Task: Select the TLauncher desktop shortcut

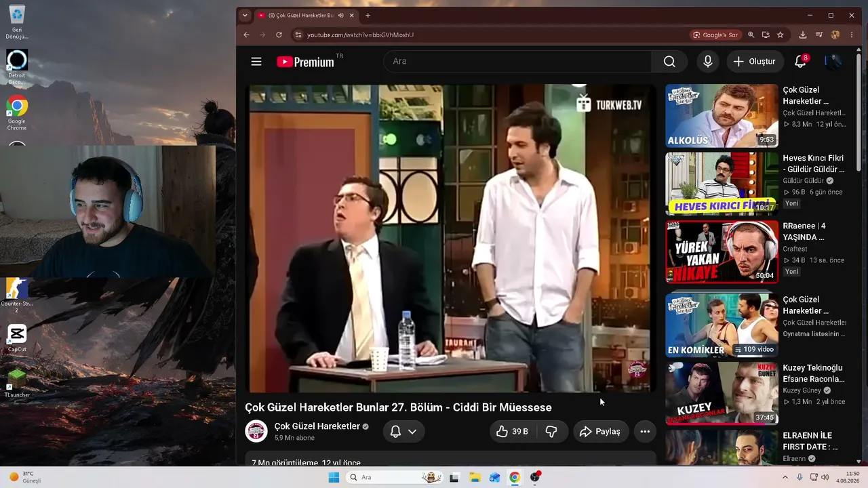Action: (x=17, y=383)
